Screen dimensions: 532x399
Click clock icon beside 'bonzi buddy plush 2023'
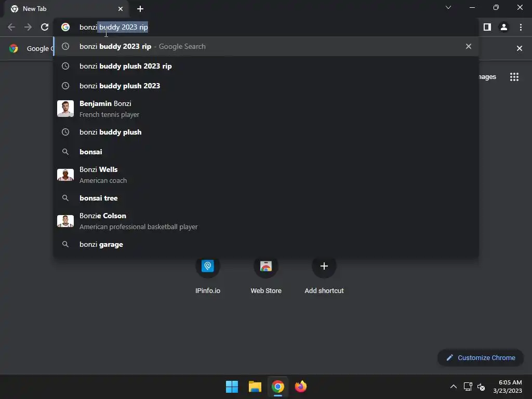(65, 86)
